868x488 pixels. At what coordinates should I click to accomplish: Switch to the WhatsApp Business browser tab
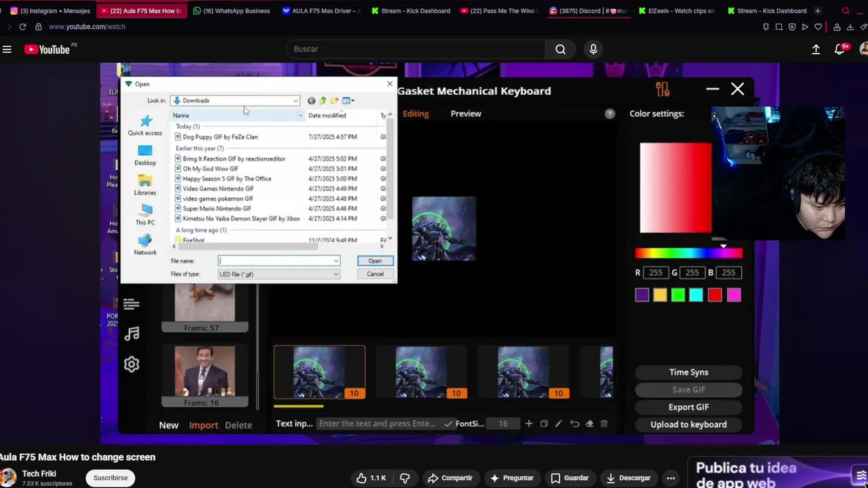pos(231,11)
